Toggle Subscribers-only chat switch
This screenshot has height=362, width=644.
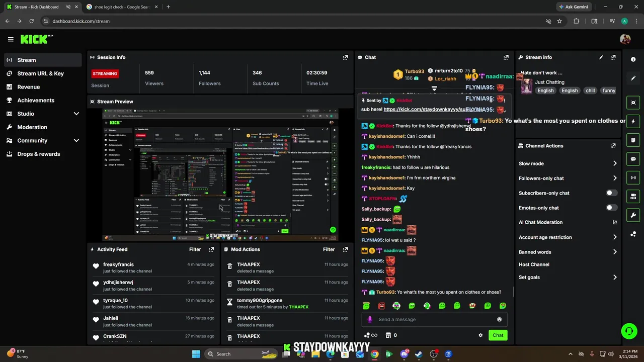(x=611, y=193)
